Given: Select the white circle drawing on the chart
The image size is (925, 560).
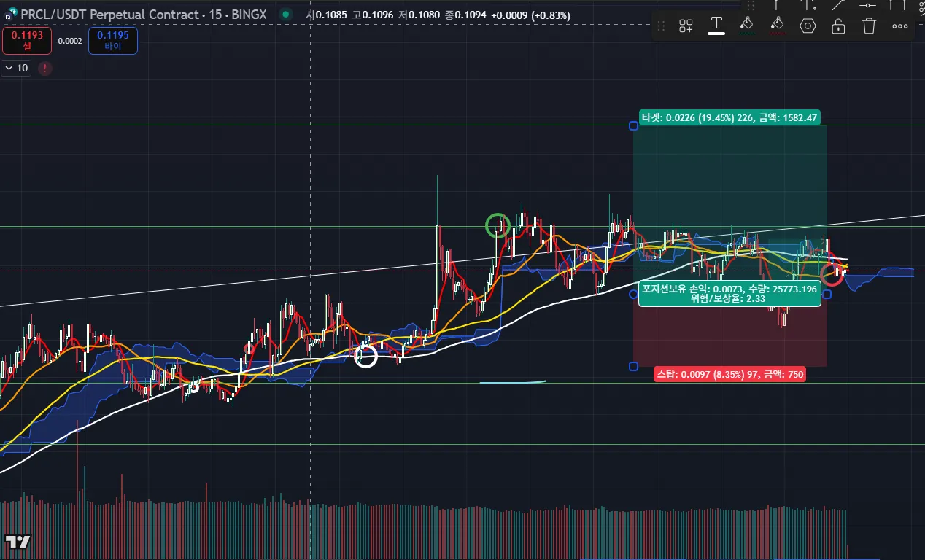Looking at the screenshot, I should (365, 356).
